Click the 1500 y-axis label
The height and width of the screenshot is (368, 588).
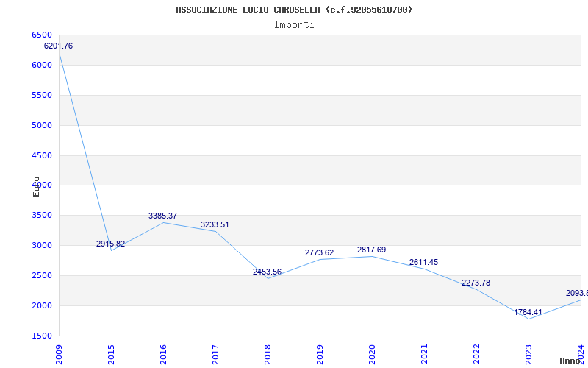coord(42,336)
